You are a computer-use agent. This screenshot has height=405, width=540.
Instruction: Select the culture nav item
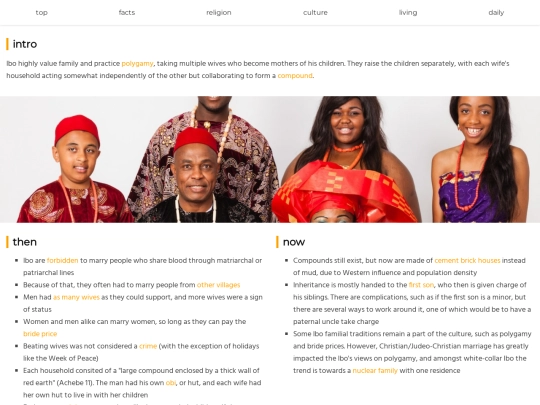tap(315, 12)
